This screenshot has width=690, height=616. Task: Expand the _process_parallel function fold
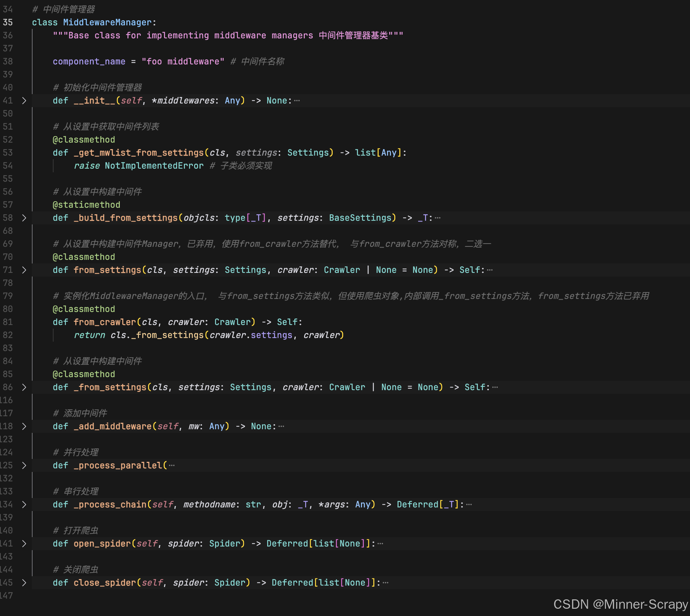click(x=25, y=465)
